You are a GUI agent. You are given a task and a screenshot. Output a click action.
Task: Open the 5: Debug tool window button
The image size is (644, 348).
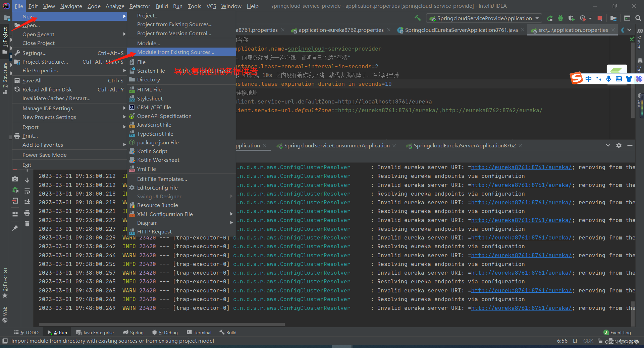tap(165, 333)
